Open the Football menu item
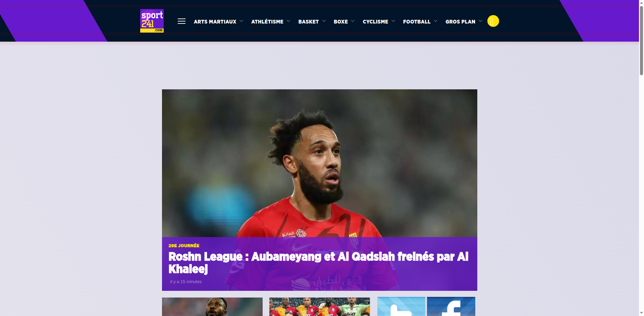The height and width of the screenshot is (316, 644). (x=417, y=21)
